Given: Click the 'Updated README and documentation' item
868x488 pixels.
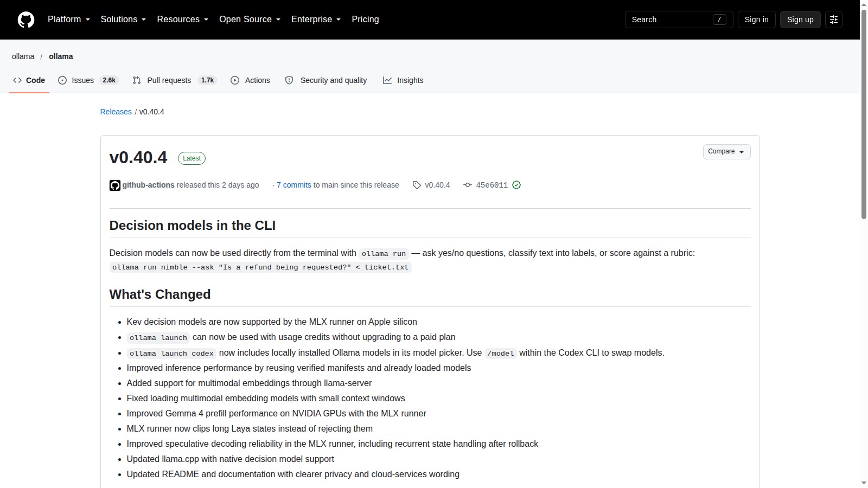Looking at the screenshot, I should click(x=293, y=474).
